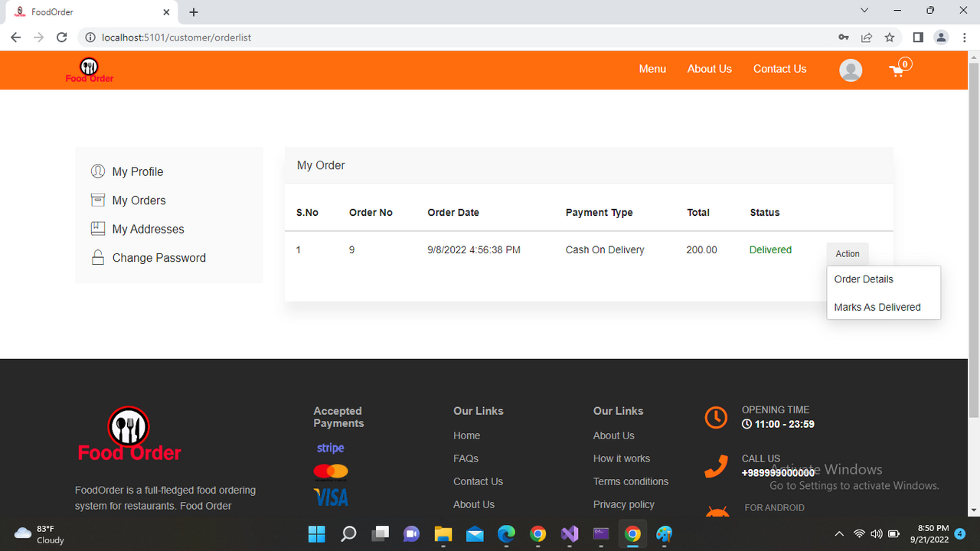980x551 pixels.
Task: Go back with browser back arrow
Action: pyautogui.click(x=15, y=37)
